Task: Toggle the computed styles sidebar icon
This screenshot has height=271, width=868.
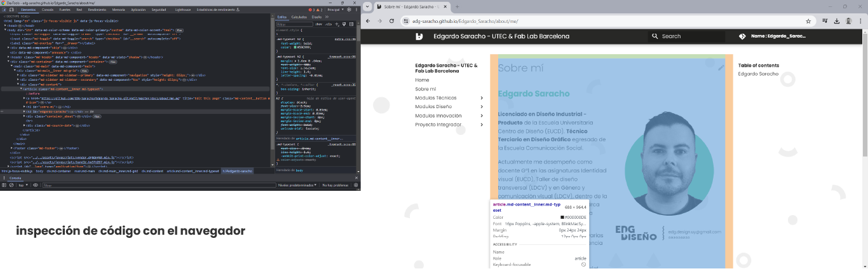Action: tap(351, 24)
